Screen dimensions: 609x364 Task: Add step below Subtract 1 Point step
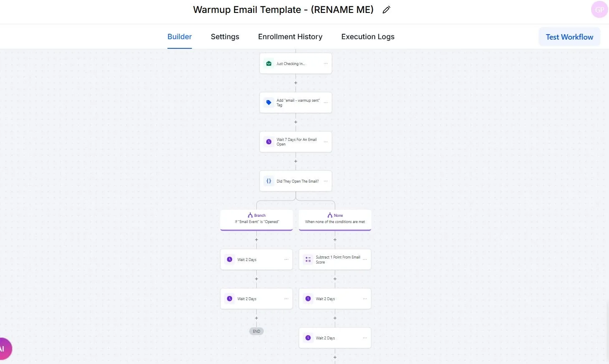pyautogui.click(x=335, y=279)
